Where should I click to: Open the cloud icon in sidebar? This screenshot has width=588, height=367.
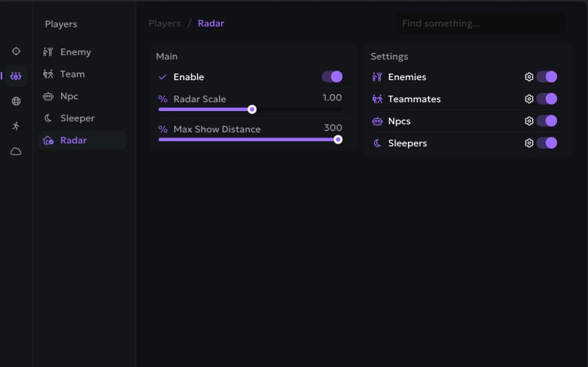pyautogui.click(x=16, y=151)
